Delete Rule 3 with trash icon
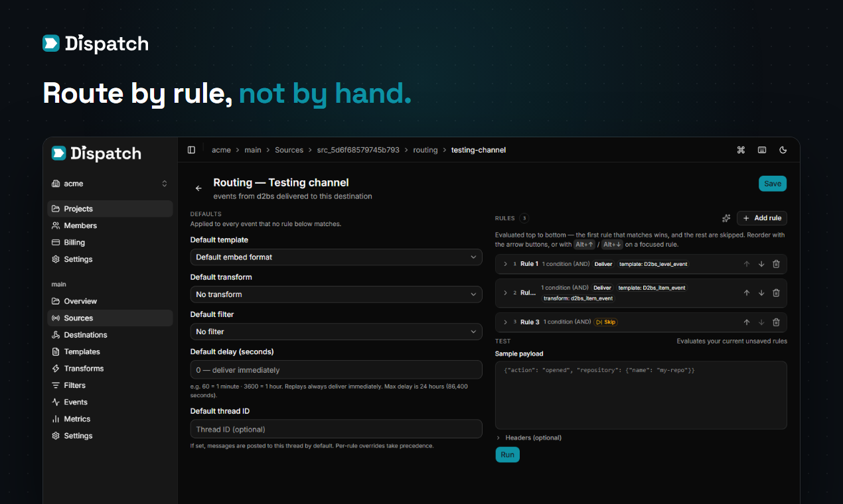Screen dimensions: 843x504 (776, 322)
